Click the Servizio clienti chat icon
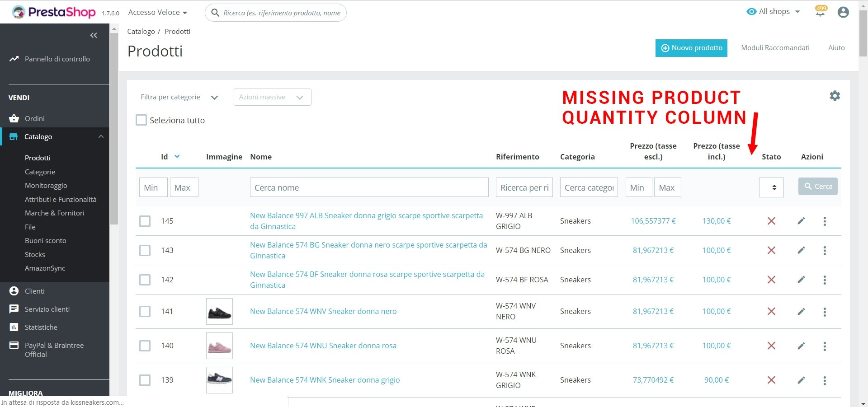The height and width of the screenshot is (407, 868). [x=14, y=309]
